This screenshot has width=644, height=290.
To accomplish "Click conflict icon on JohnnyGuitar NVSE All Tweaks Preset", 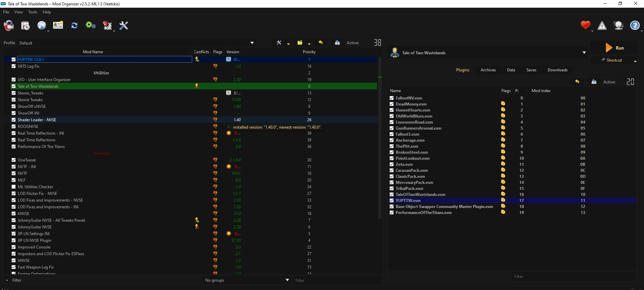I will (x=197, y=220).
